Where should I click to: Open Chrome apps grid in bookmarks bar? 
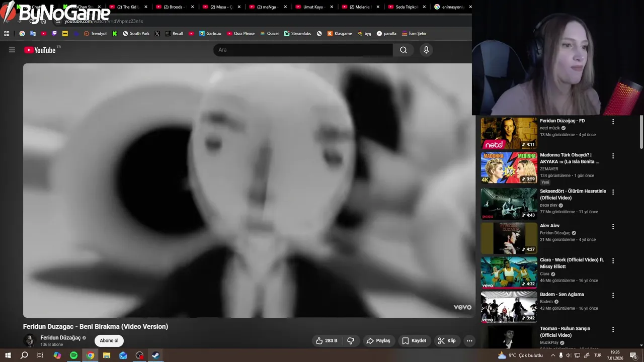7,34
